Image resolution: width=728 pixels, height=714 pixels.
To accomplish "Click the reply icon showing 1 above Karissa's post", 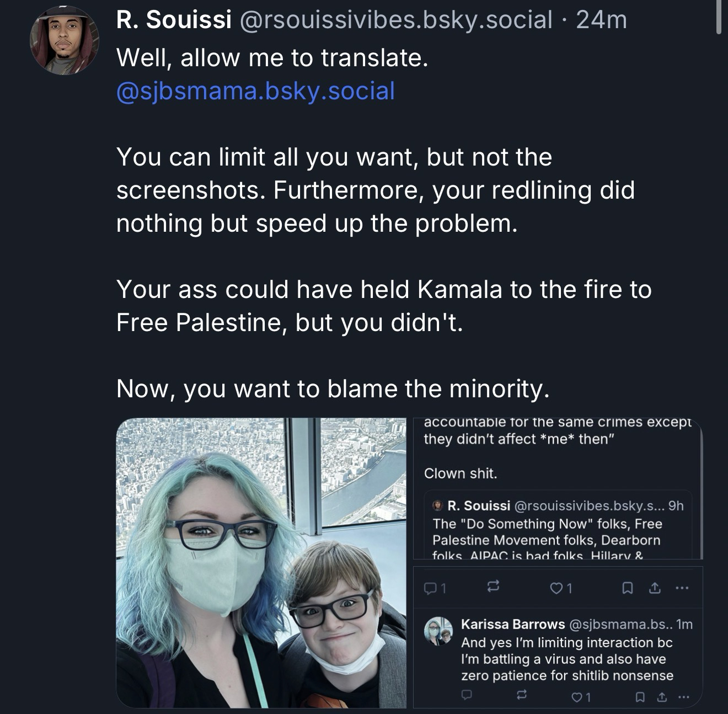I will (x=434, y=589).
